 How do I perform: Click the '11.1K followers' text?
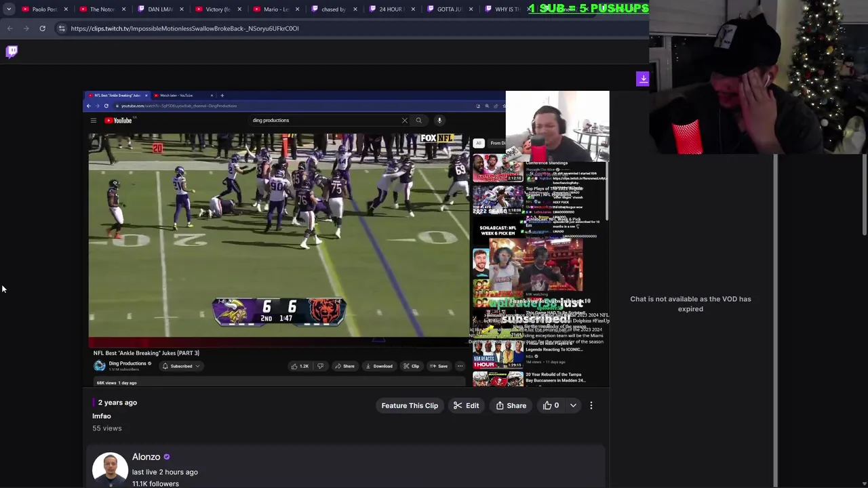[x=155, y=484]
